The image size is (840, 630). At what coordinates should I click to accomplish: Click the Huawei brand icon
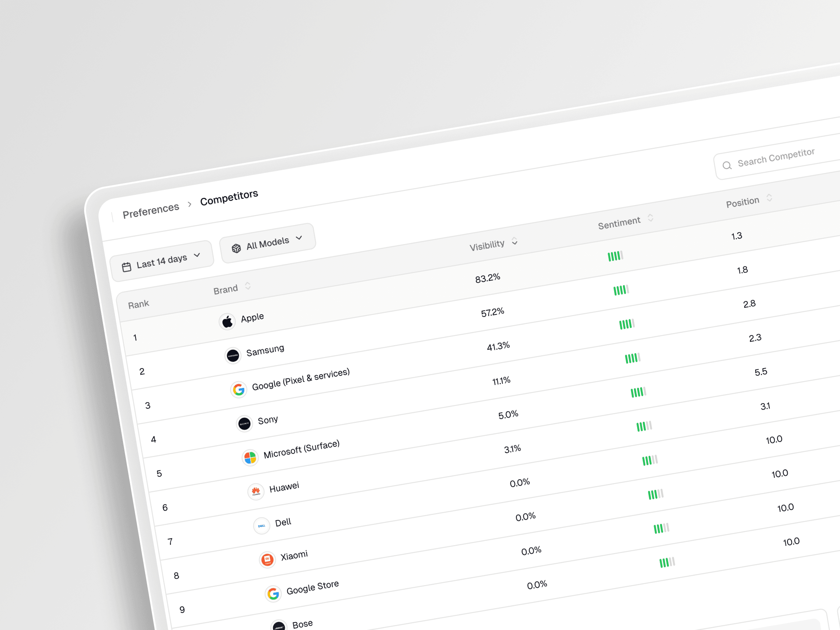(256, 492)
